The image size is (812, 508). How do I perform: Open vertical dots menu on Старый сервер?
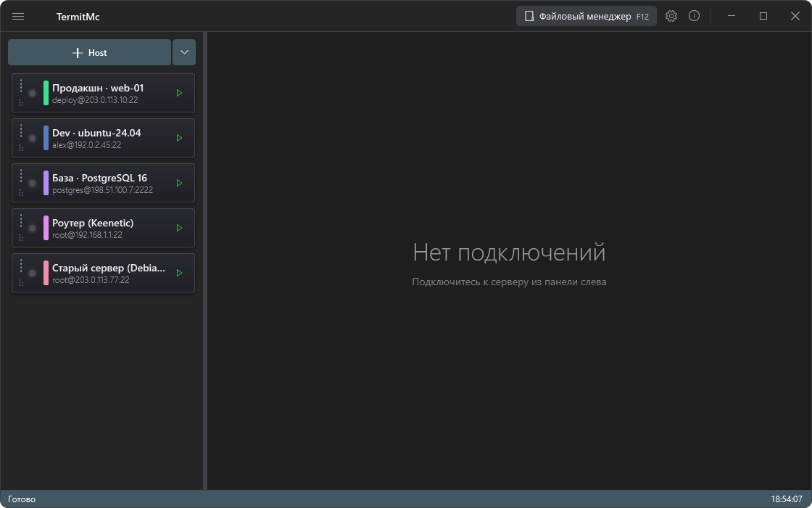click(21, 266)
